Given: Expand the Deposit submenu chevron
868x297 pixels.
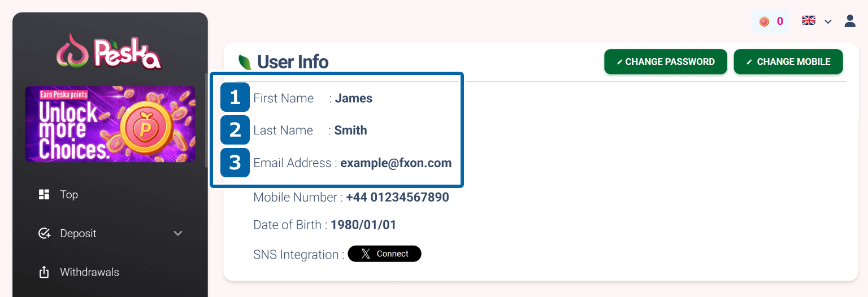Looking at the screenshot, I should [x=178, y=233].
